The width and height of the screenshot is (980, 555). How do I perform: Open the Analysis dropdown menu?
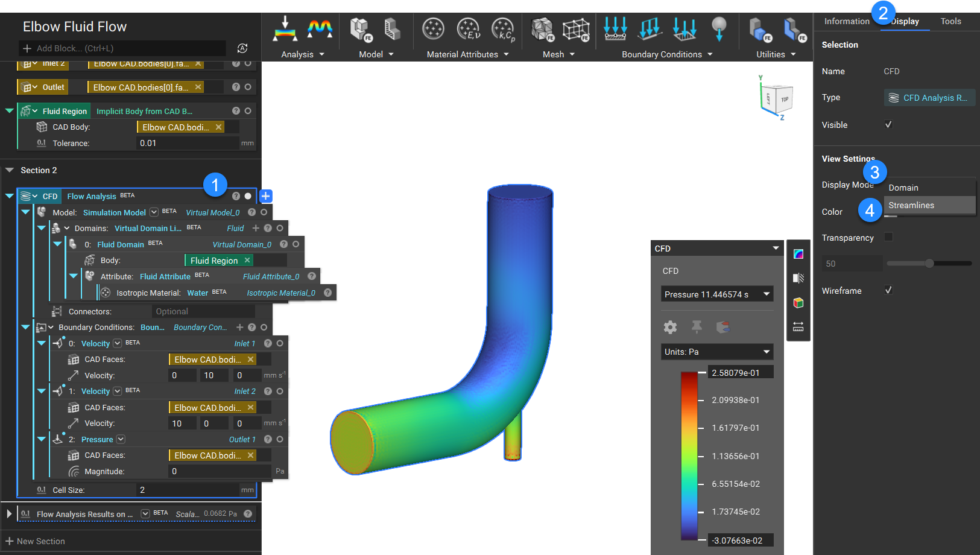(x=303, y=54)
